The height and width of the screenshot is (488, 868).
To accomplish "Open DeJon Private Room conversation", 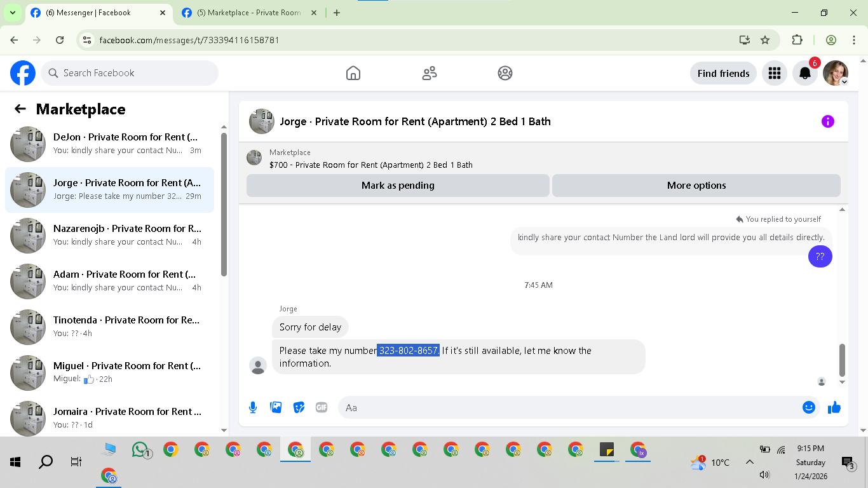I will pos(109,144).
